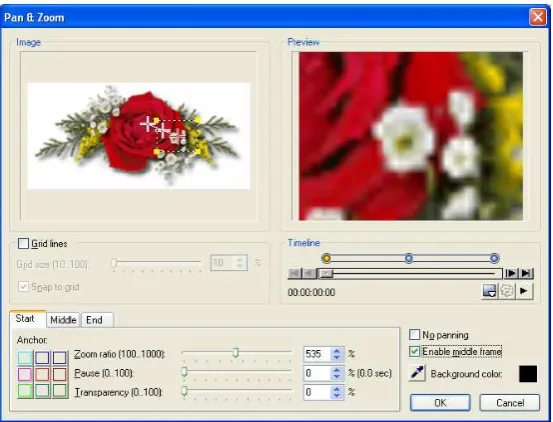This screenshot has height=422, width=553.
Task: Select the bottom-left anchor box
Action: point(25,391)
